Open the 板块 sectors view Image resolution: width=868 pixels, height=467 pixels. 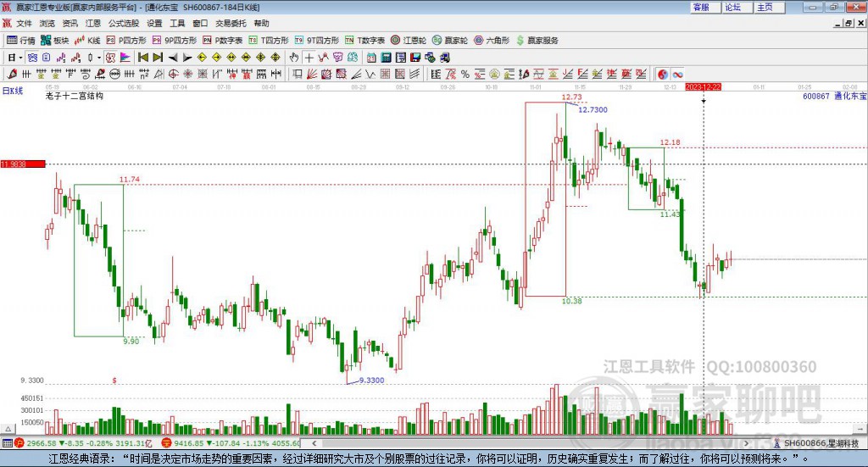click(54, 41)
